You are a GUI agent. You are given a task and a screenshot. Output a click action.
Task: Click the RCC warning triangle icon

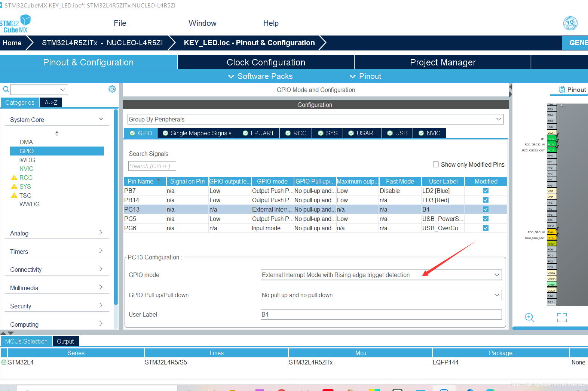click(x=14, y=178)
